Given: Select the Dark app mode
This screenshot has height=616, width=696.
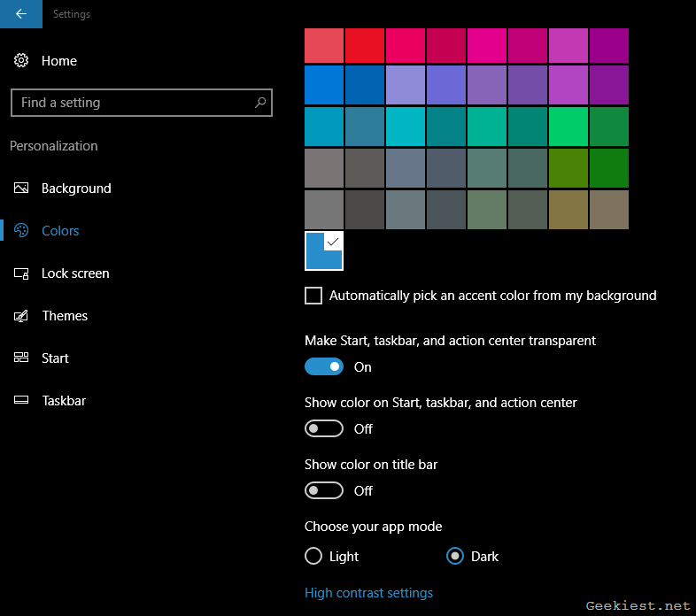Looking at the screenshot, I should click(455, 556).
